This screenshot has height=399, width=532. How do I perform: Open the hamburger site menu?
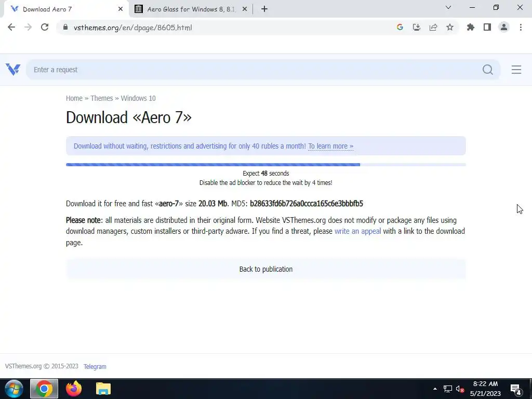point(516,70)
